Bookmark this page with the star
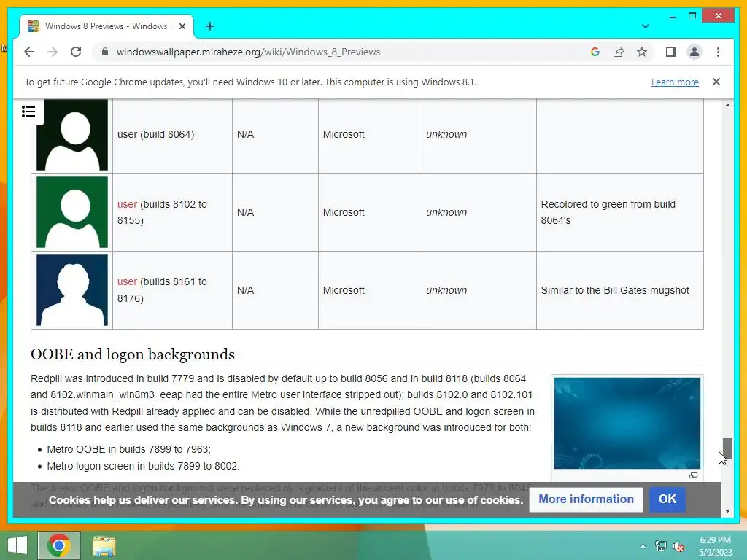The height and width of the screenshot is (560, 747). click(642, 52)
